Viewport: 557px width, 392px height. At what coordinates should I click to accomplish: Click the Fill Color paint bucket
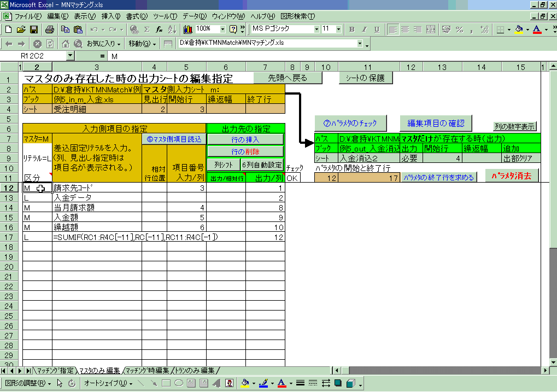519,29
